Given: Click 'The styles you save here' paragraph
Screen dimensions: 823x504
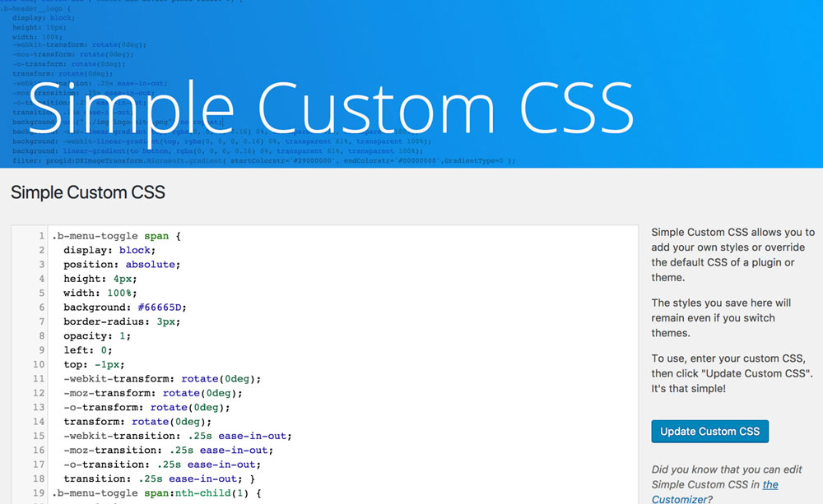Looking at the screenshot, I should [x=721, y=318].
